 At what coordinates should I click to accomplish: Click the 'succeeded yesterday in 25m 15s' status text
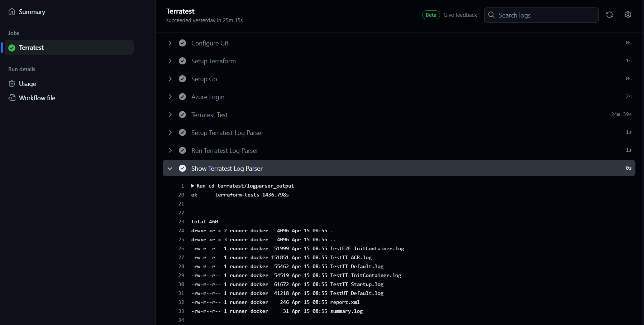click(x=205, y=20)
